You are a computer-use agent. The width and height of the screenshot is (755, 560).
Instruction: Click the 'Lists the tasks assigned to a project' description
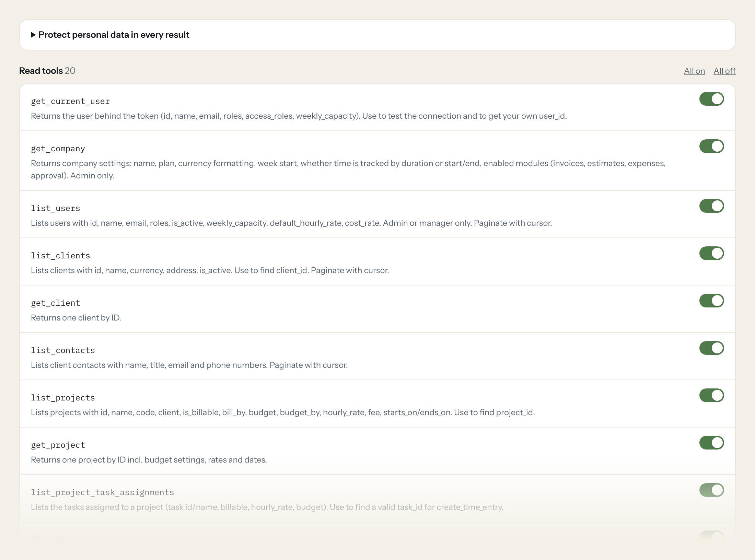click(267, 507)
